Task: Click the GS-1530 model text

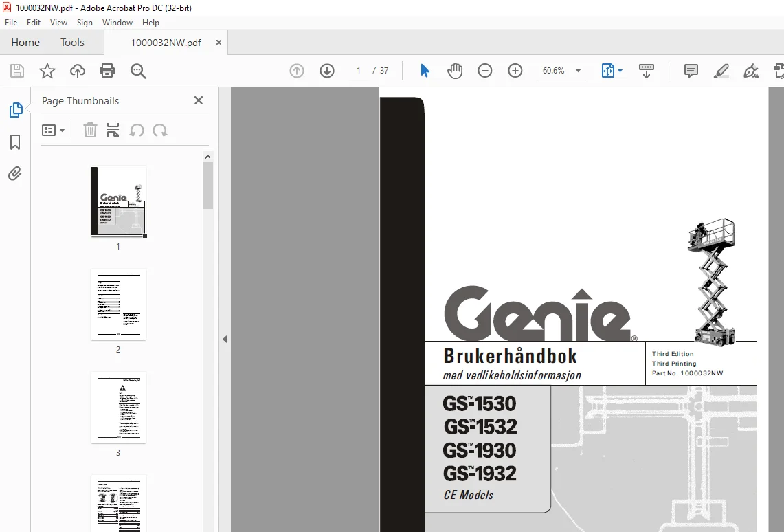Action: pyautogui.click(x=480, y=403)
